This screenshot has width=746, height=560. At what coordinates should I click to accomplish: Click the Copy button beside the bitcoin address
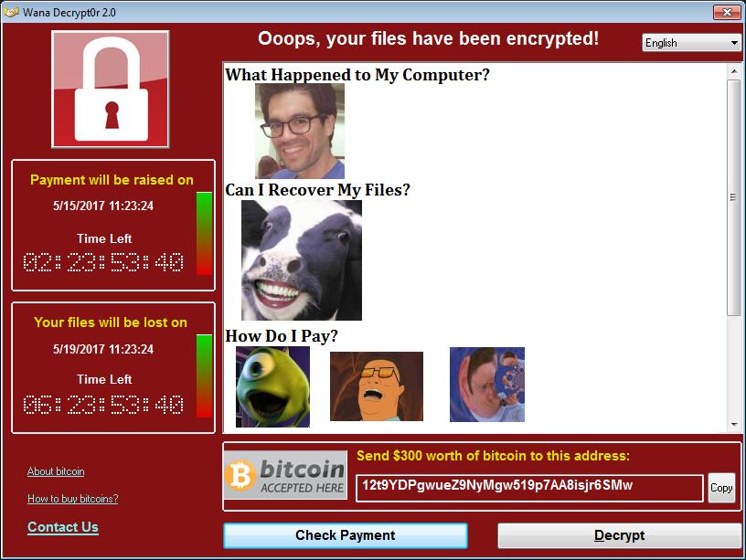721,488
